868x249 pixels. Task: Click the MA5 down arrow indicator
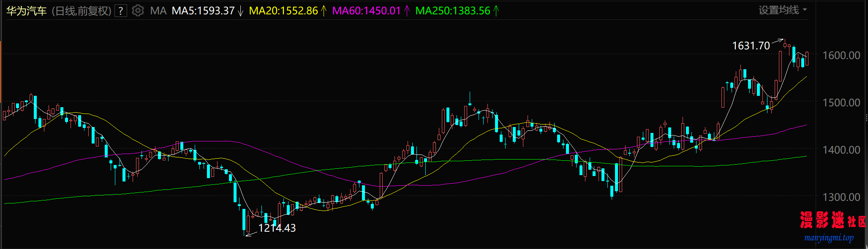241,11
